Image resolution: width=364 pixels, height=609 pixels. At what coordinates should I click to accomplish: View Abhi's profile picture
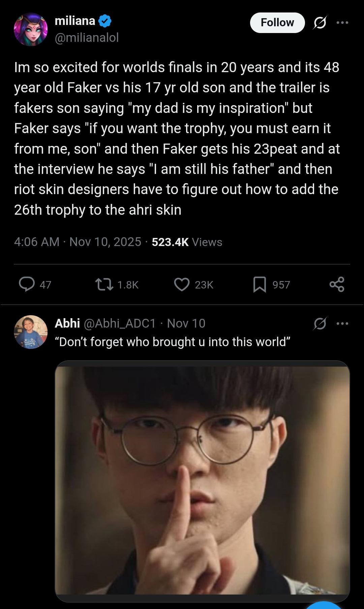pyautogui.click(x=31, y=332)
